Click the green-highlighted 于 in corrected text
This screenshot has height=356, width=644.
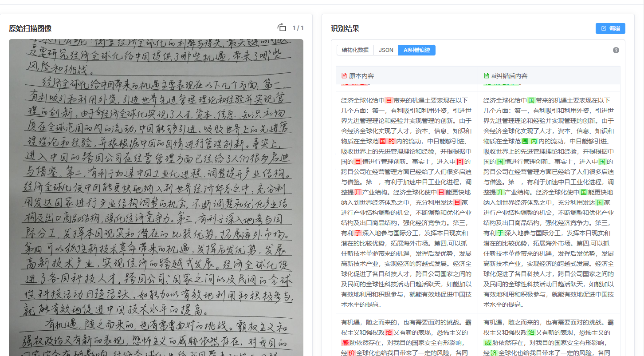coord(501,233)
